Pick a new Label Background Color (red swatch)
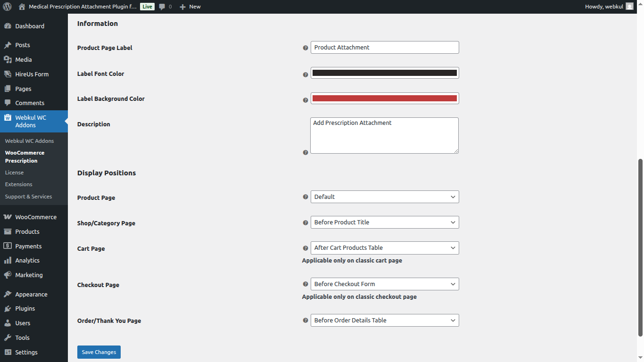Image resolution: width=644 pixels, height=362 pixels. (x=385, y=99)
